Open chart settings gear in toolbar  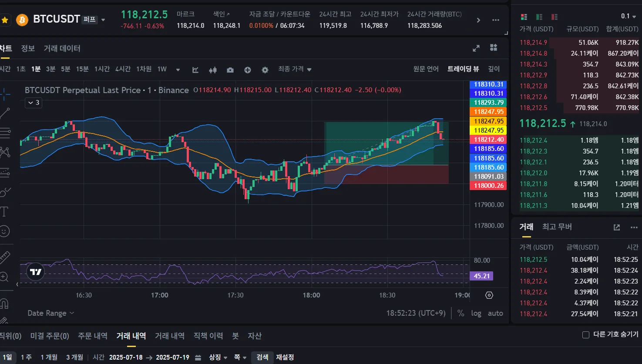point(265,70)
